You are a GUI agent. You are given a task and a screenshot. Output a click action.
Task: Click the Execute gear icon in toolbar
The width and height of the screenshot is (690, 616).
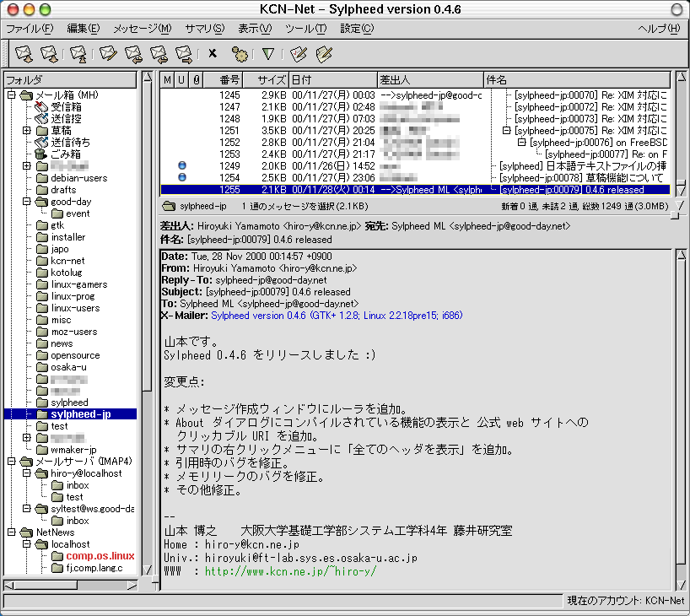tap(240, 54)
